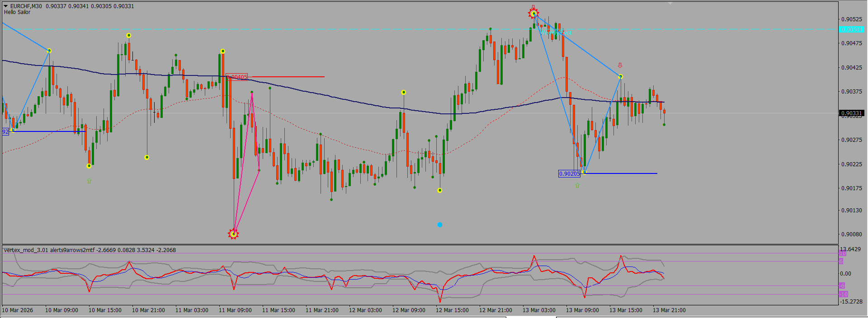Click the current price tag 0.90331
Viewport: 868px width, 318px height.
(851, 113)
